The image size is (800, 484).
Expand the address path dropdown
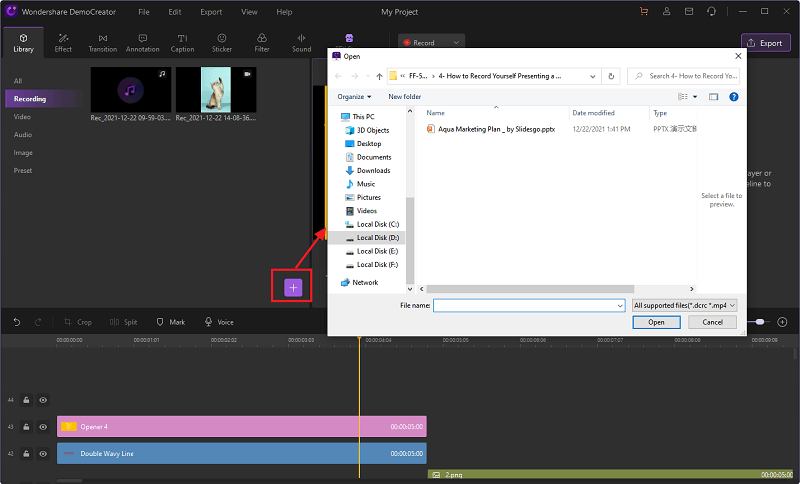pyautogui.click(x=592, y=76)
